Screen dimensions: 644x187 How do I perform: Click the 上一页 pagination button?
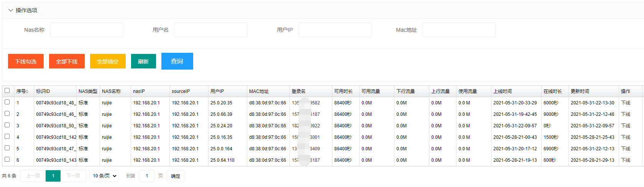[x=33, y=176]
